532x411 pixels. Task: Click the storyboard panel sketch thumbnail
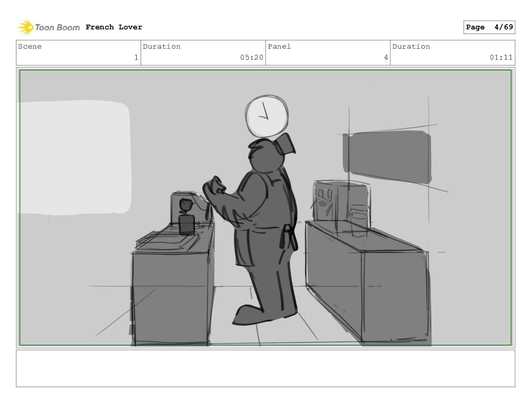click(x=265, y=208)
